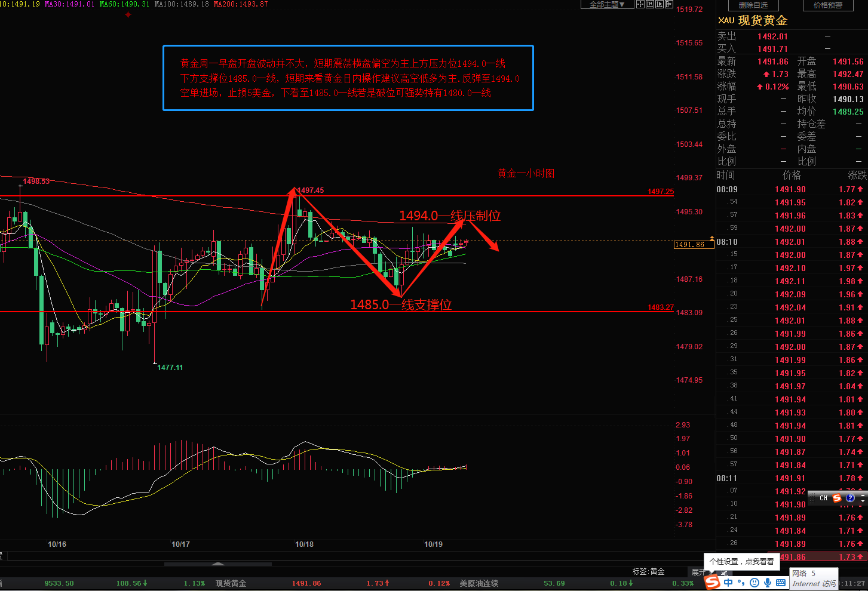The width and height of the screenshot is (868, 591).
Task: Click the 标签:黄金 label
Action: click(649, 572)
